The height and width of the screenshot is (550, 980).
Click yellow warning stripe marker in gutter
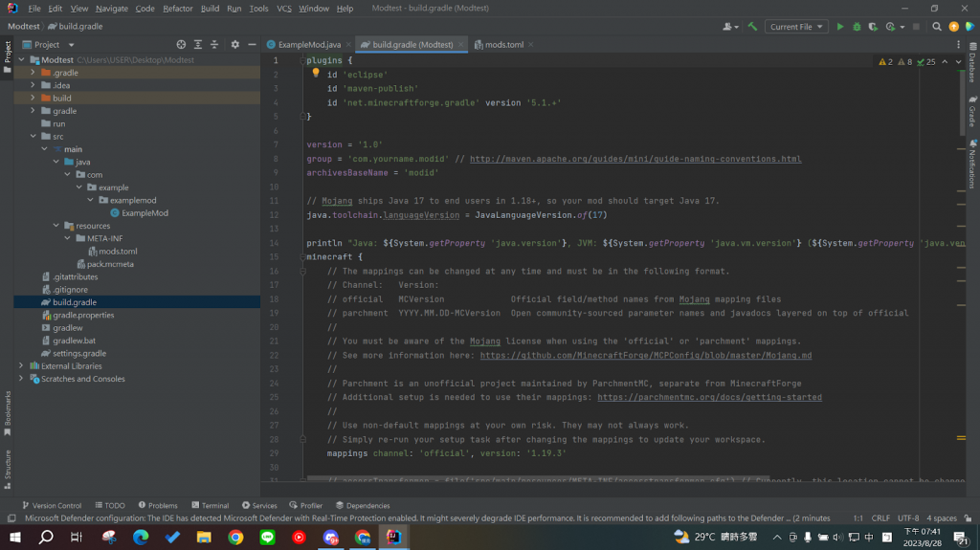coord(961,438)
